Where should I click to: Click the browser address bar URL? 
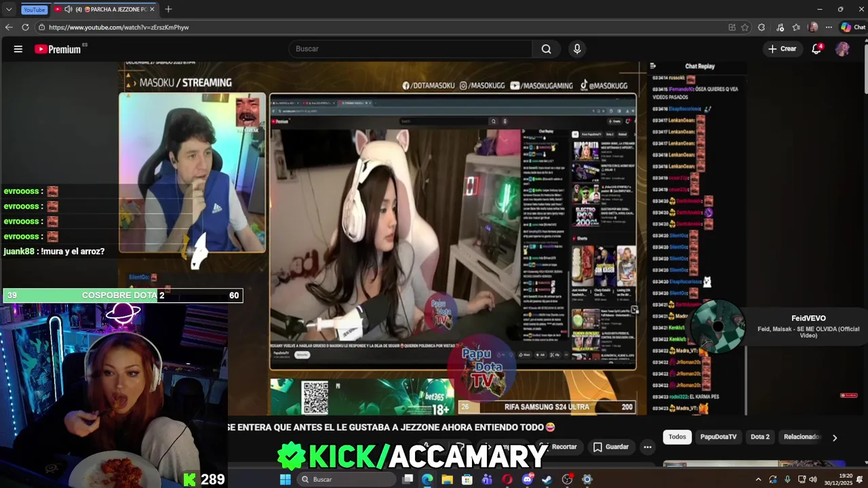(119, 27)
